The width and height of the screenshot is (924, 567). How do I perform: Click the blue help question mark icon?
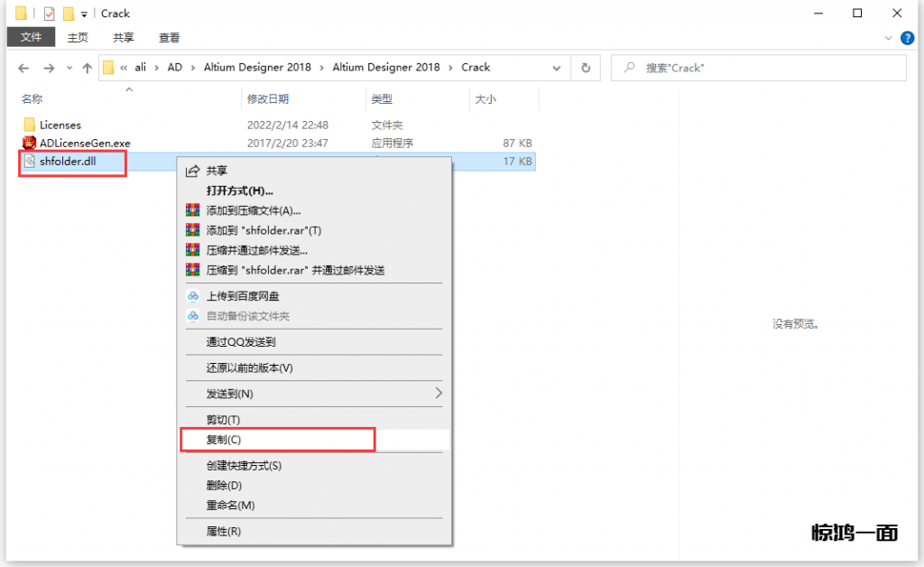pyautogui.click(x=908, y=37)
